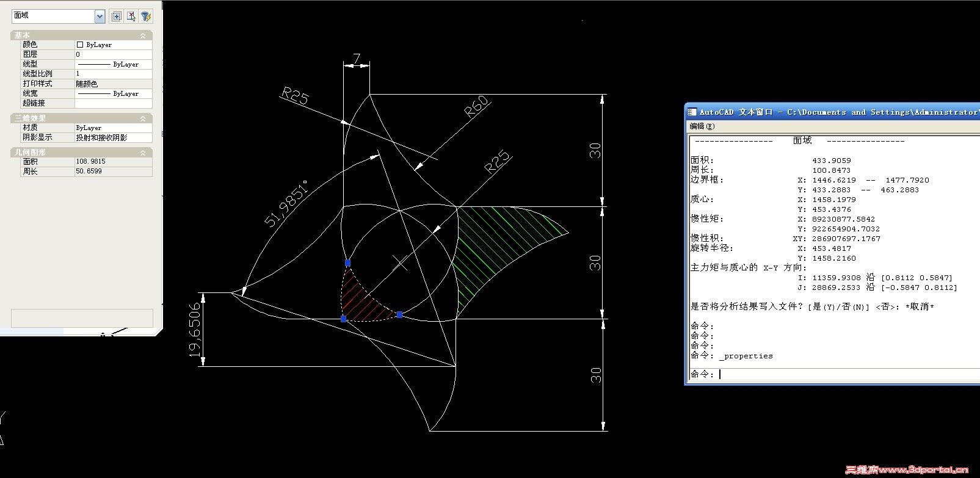Open the 编辑(E) menu in the text window
This screenshot has width=980, height=478.
pos(702,126)
